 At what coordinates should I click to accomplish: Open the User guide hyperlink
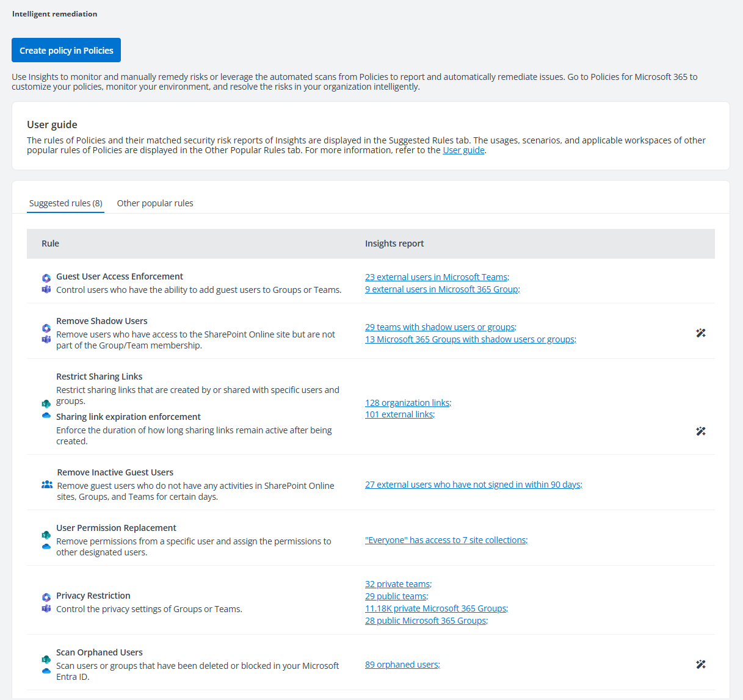(463, 150)
